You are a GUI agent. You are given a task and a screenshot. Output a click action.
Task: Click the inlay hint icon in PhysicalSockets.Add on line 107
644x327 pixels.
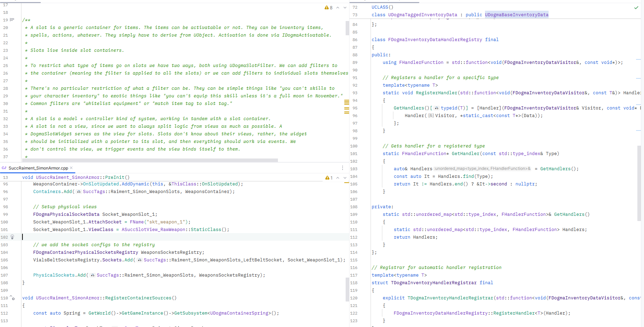93,275
